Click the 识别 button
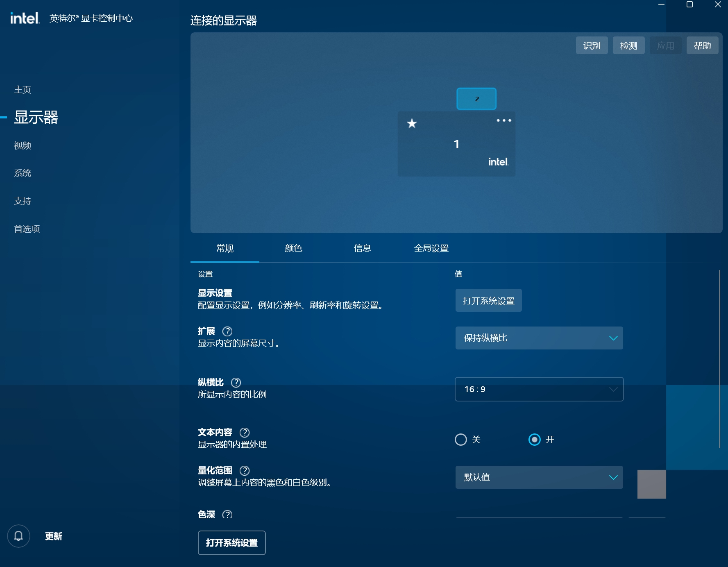Viewport: 728px width, 567px height. [x=592, y=45]
